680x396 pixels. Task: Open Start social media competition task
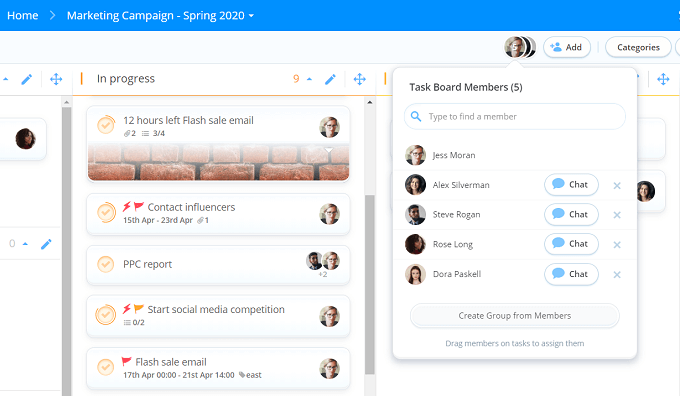tap(216, 309)
